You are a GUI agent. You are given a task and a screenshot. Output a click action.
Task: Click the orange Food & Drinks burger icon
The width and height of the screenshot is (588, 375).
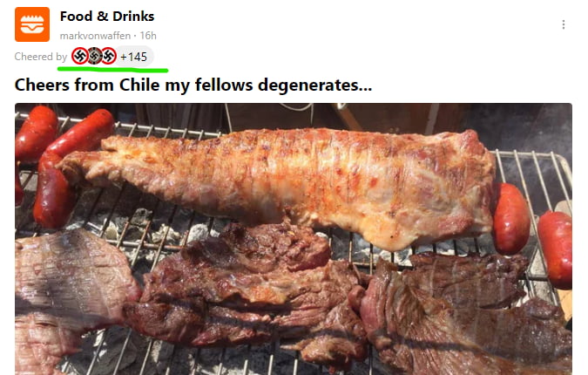pos(32,24)
